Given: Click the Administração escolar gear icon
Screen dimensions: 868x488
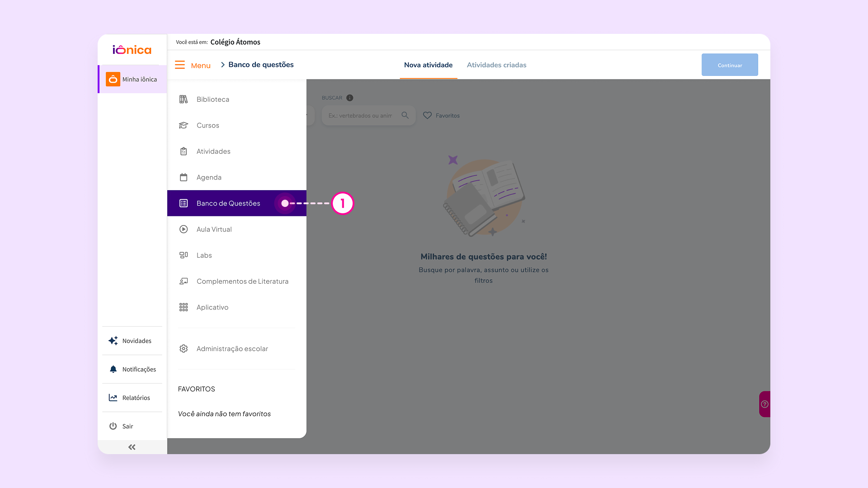Looking at the screenshot, I should tap(184, 349).
